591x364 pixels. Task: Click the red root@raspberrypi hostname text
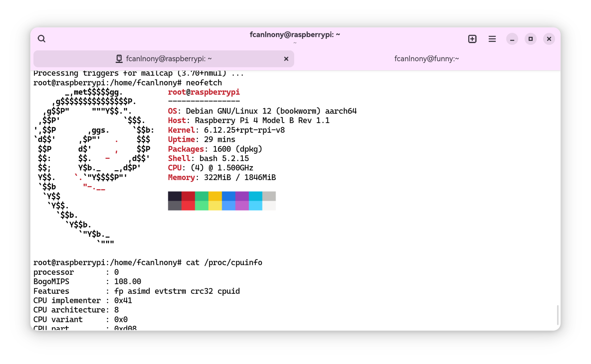coord(204,92)
